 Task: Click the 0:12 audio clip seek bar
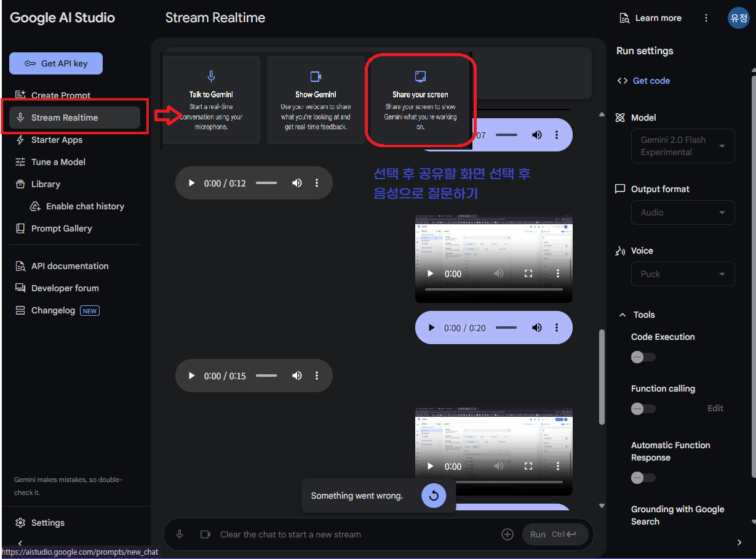point(266,183)
